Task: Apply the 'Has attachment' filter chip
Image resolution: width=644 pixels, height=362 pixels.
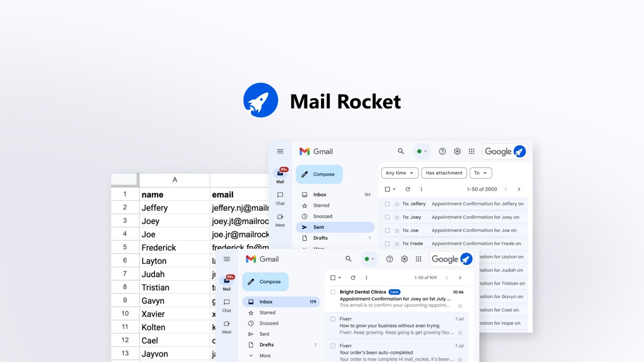Action: coord(444,173)
